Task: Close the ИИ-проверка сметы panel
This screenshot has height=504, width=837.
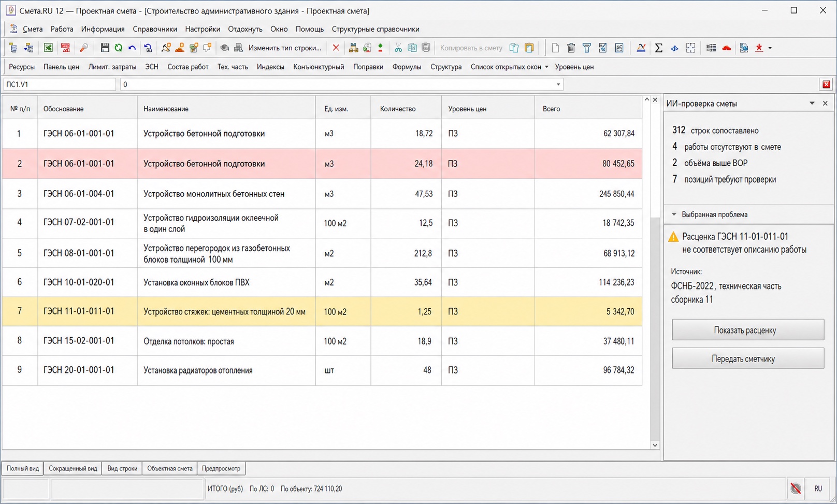Action: click(x=825, y=104)
